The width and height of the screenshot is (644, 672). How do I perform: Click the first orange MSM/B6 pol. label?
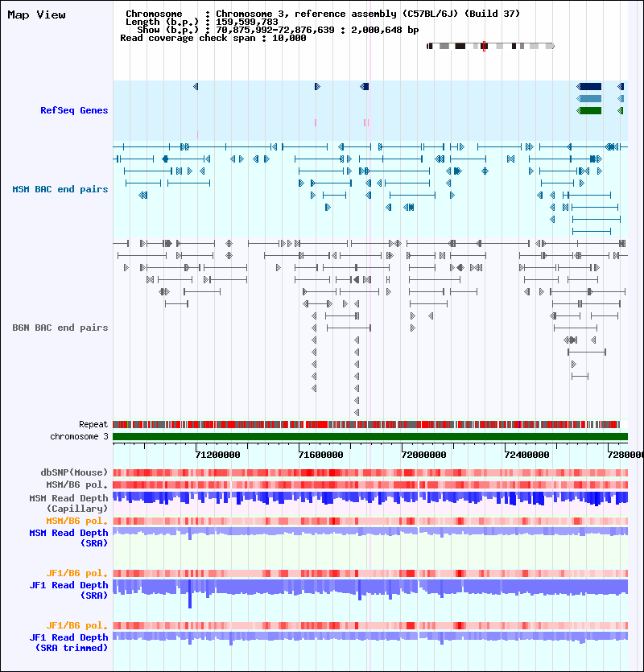click(77, 521)
